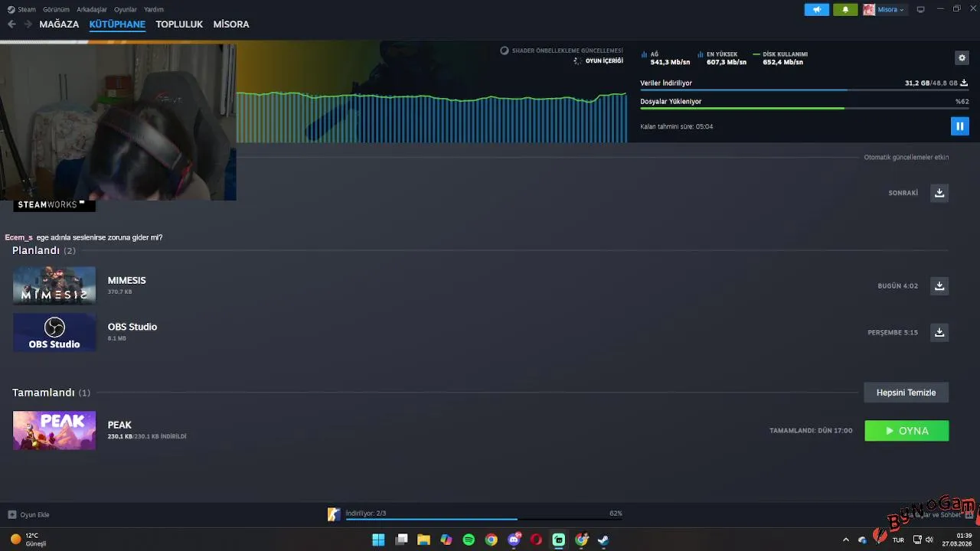
Task: Open the green notifications bell
Action: [x=845, y=10]
